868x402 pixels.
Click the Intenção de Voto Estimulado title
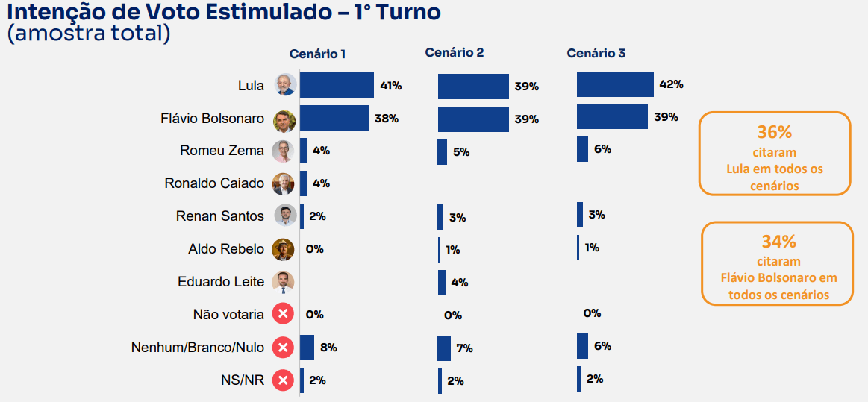click(224, 13)
